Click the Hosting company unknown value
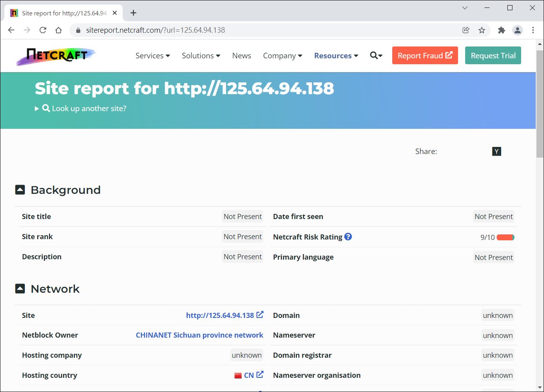This screenshot has width=544, height=392. click(x=246, y=355)
